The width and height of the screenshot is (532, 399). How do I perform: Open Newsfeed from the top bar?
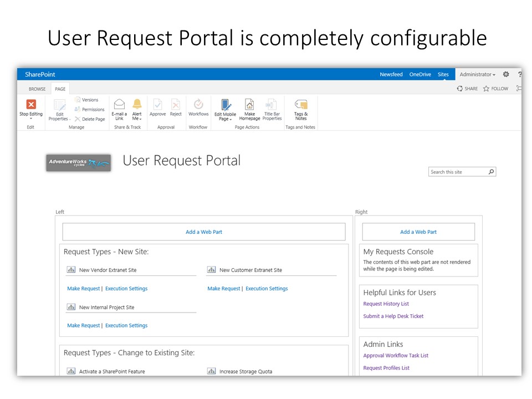click(x=391, y=74)
